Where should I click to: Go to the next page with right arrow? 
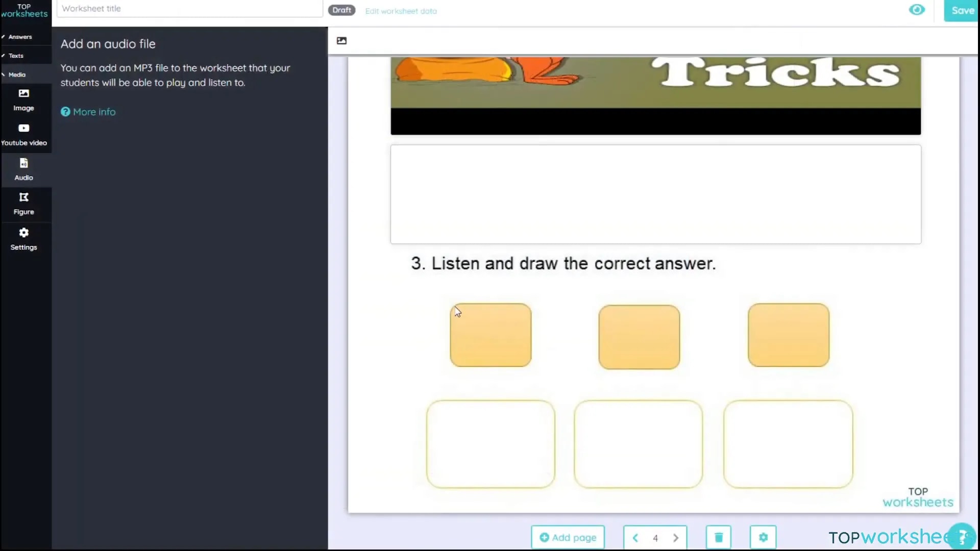[676, 538]
